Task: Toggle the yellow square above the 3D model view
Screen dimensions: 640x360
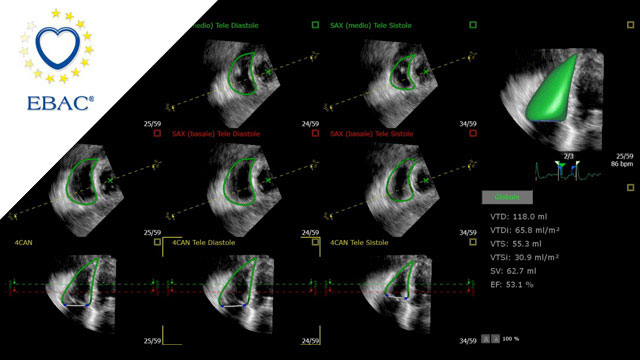Action: coord(630,25)
